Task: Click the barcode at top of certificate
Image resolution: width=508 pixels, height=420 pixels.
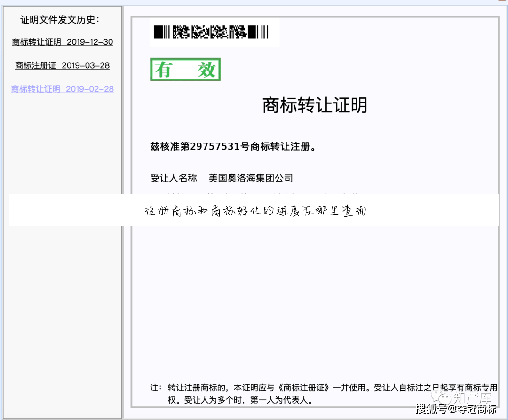Action: (x=211, y=32)
